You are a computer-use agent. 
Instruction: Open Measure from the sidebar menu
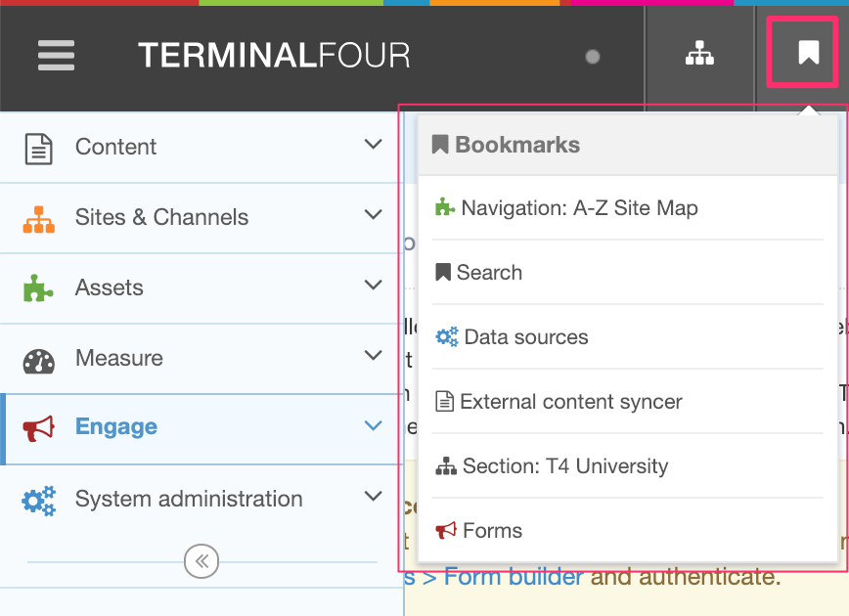pos(121,356)
